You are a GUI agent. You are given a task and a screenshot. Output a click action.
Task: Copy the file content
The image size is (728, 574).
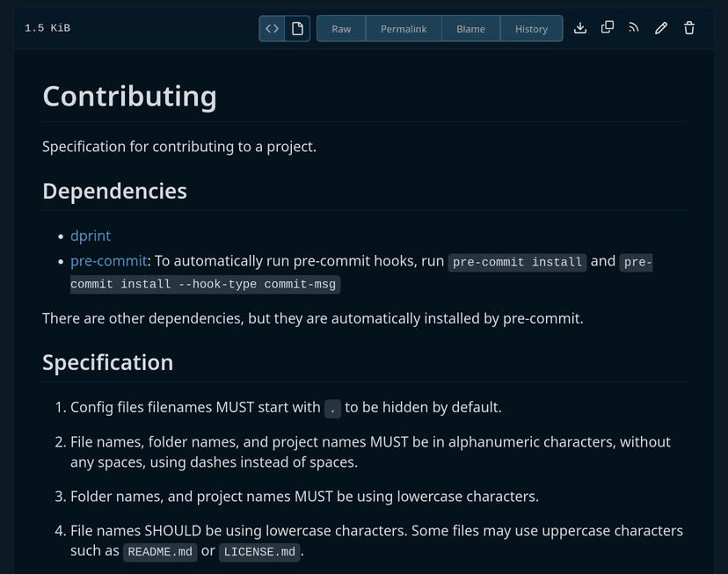coord(608,28)
